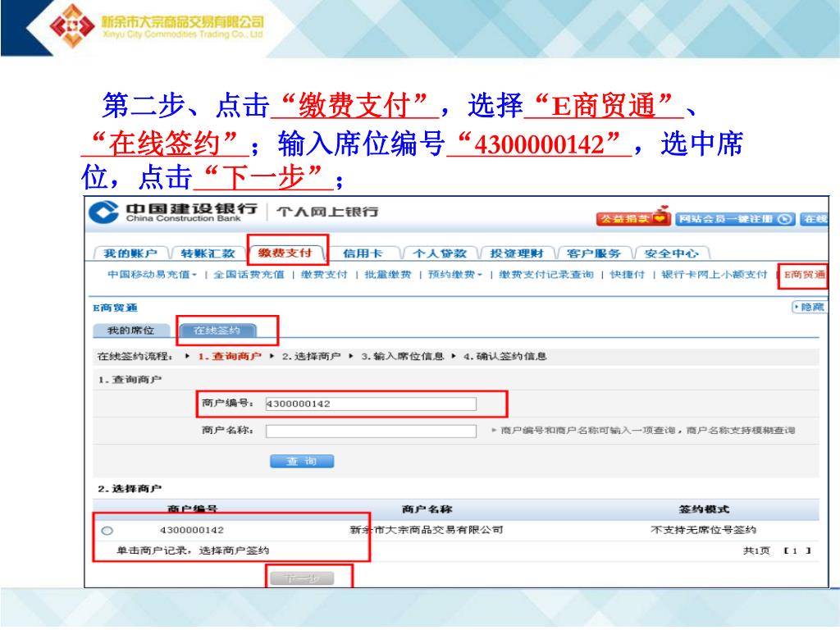Click the 商户编号 input field
The height and width of the screenshot is (630, 840).
click(x=371, y=404)
